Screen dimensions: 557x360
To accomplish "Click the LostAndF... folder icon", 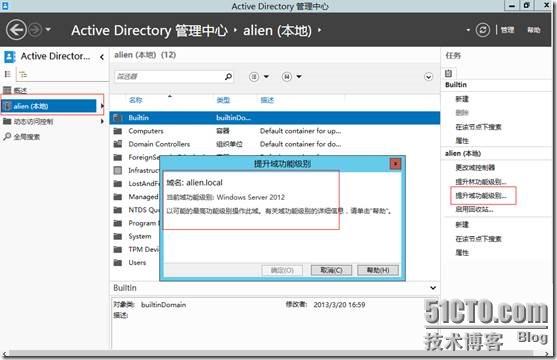I will (118, 183).
